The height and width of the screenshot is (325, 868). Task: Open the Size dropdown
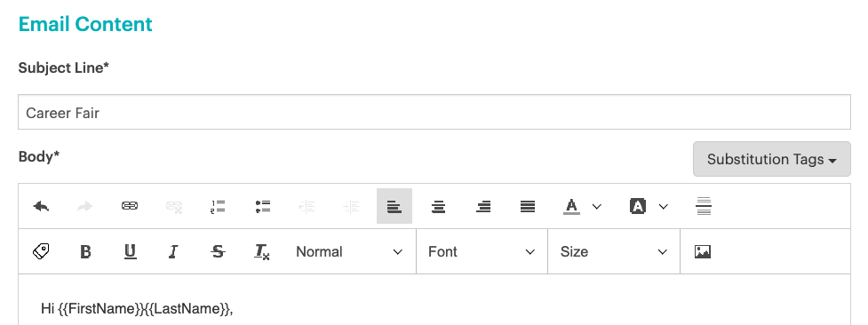(x=614, y=252)
